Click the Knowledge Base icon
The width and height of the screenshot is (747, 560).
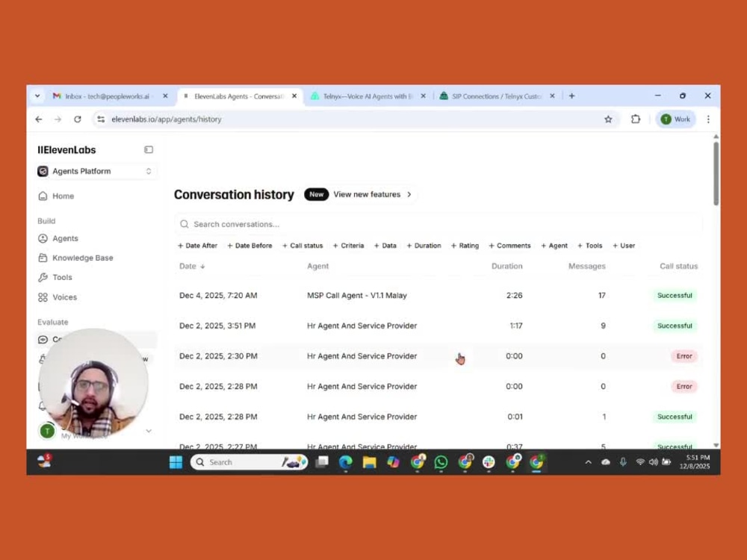[43, 258]
